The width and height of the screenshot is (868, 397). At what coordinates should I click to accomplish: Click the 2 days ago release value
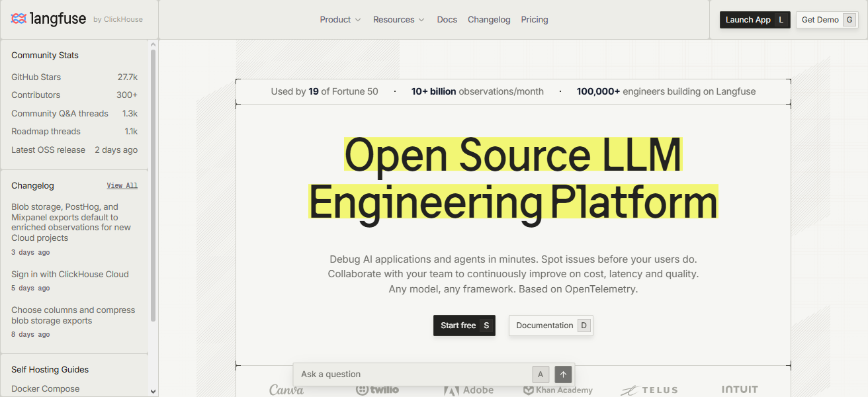click(116, 150)
